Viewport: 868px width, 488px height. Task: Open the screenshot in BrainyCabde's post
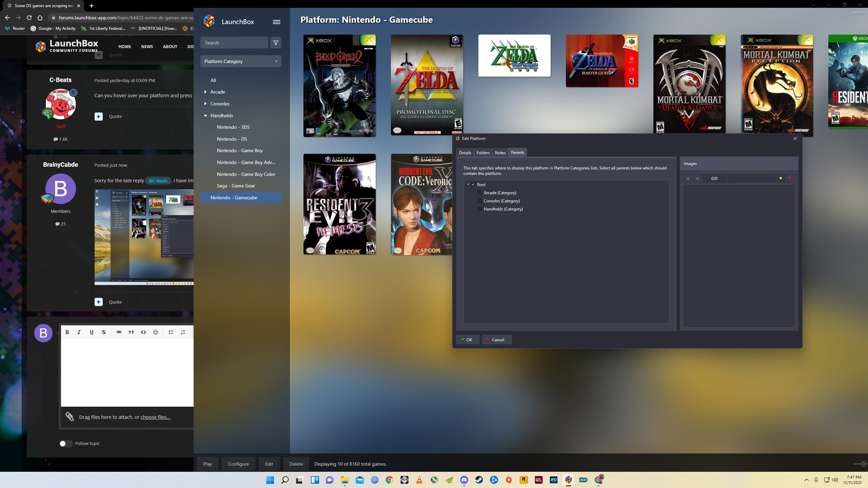pyautogui.click(x=144, y=237)
